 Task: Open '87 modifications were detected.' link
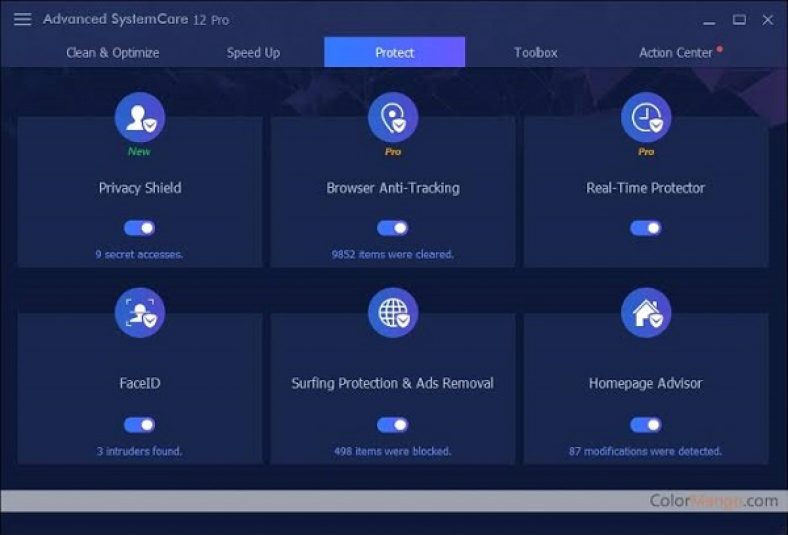pos(645,451)
